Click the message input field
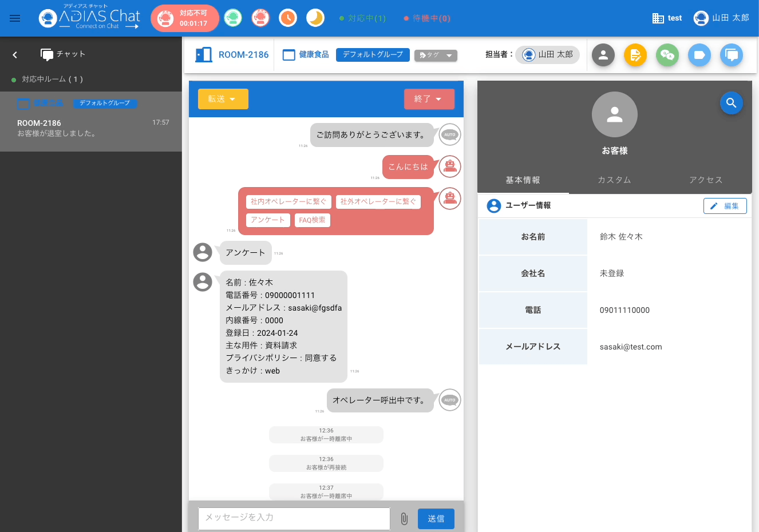 pyautogui.click(x=294, y=518)
